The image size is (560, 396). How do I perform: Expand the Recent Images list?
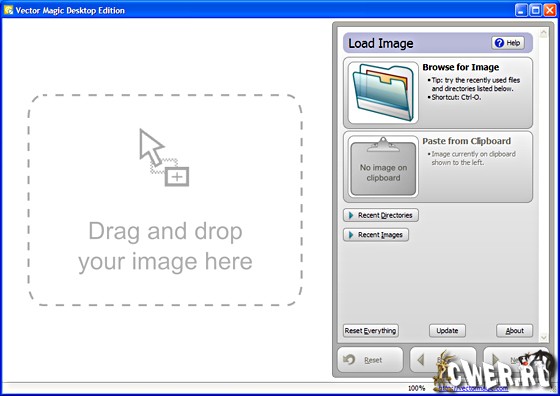tap(376, 235)
